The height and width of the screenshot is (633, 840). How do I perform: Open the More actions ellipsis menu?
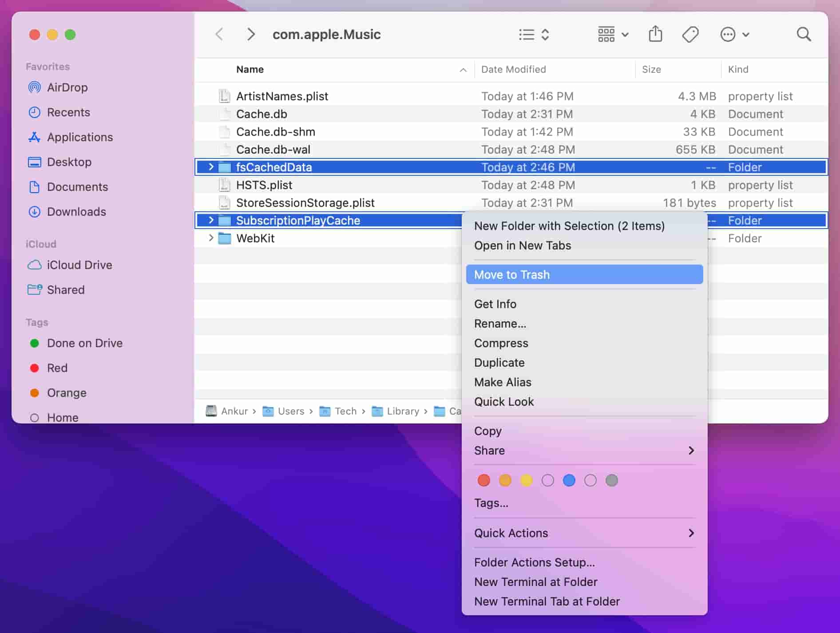click(734, 34)
